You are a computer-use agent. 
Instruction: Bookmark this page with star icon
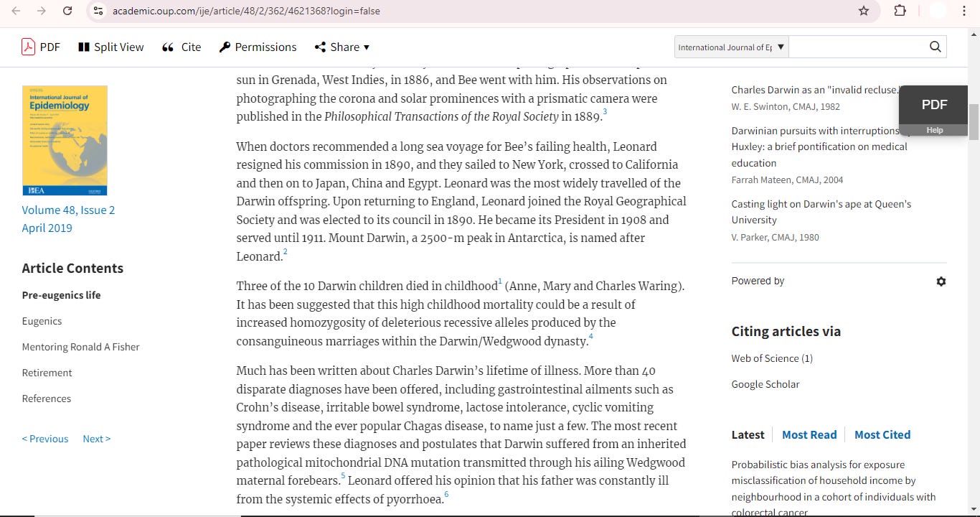pos(864,11)
